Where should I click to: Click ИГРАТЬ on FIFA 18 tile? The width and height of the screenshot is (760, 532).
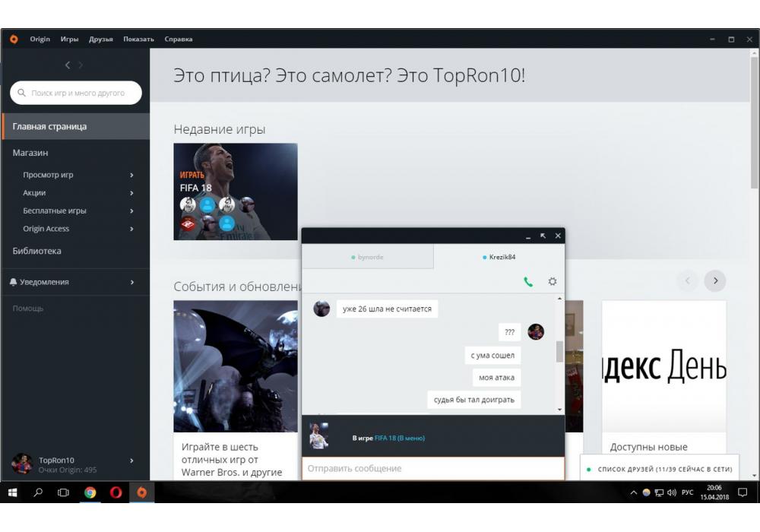(192, 175)
